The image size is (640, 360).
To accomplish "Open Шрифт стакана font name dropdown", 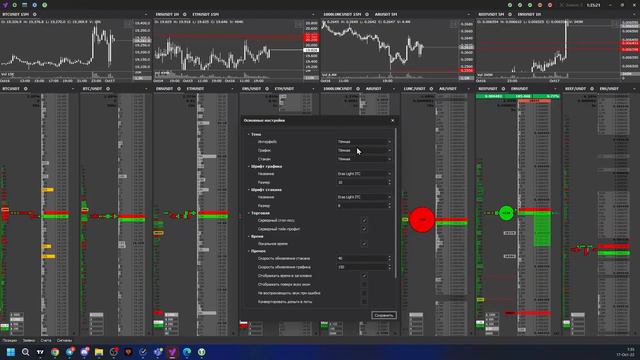I will (364, 197).
